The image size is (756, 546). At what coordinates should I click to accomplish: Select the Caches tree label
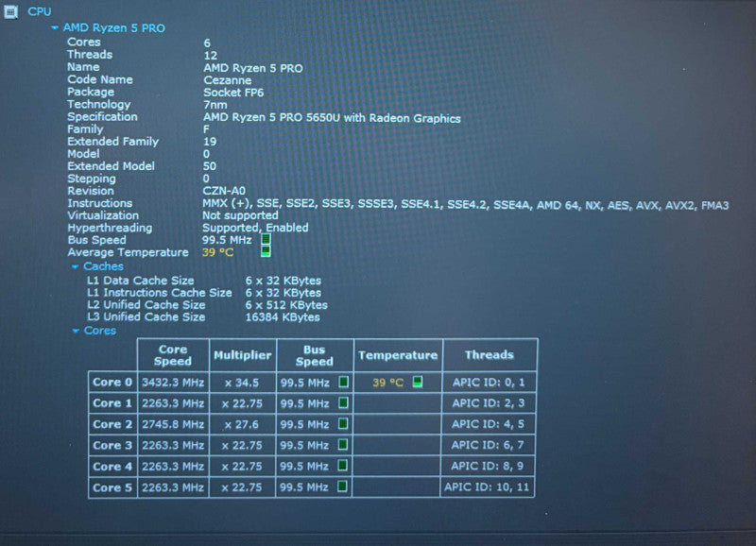(103, 266)
